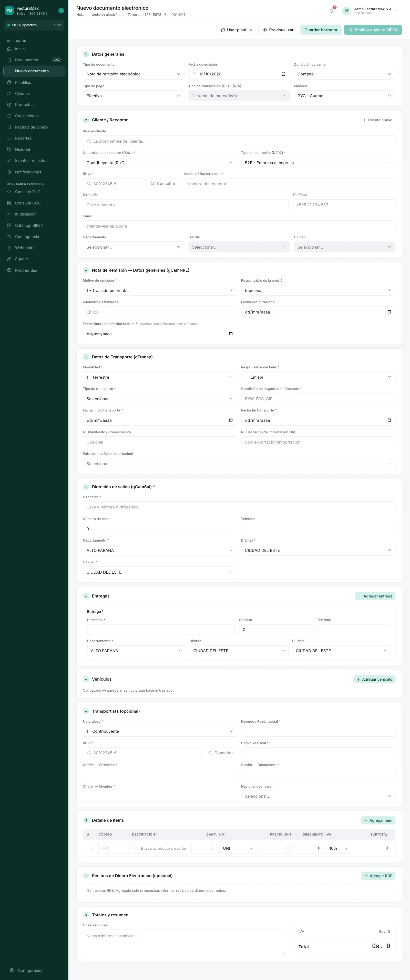Click the Notificaciones bell icon in sidebar

[x=9, y=172]
